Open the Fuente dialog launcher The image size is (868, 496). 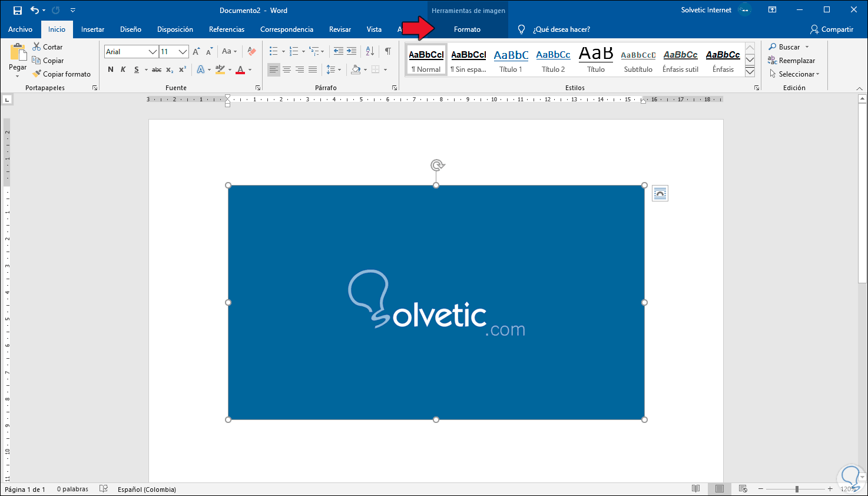tap(257, 88)
